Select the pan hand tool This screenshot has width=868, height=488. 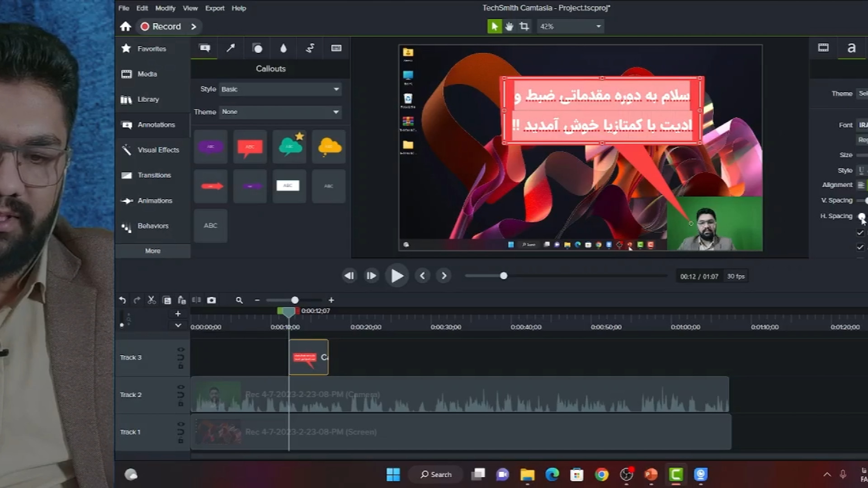pos(509,26)
